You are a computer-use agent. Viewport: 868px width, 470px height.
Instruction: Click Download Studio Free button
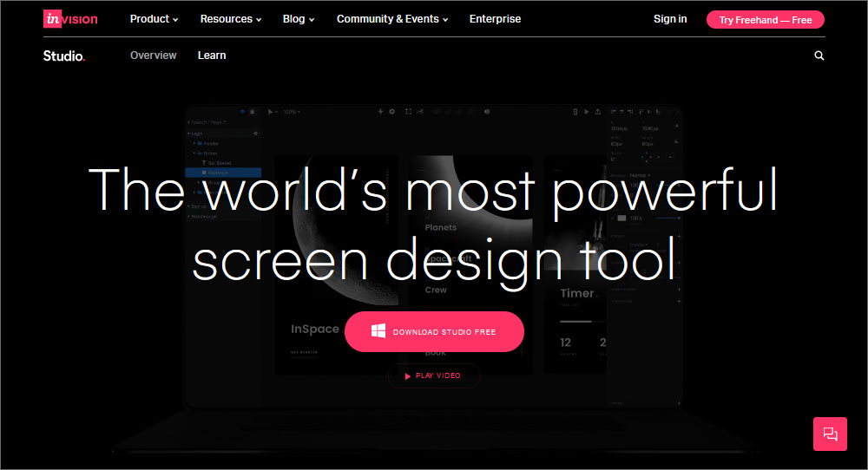[x=434, y=332]
